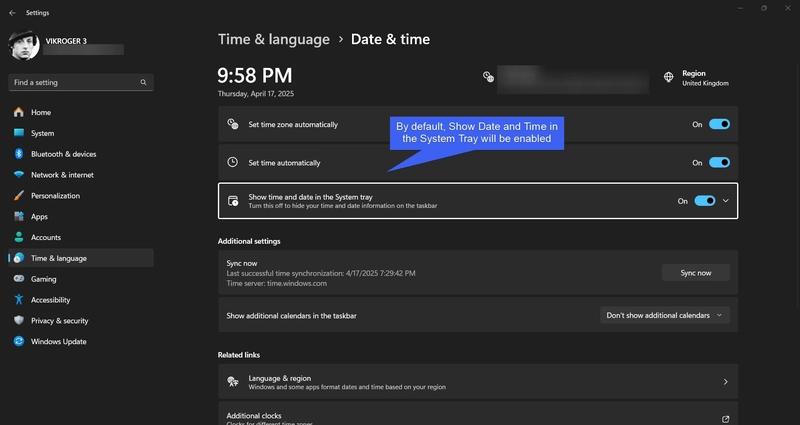Viewport: 800px width, 425px height.
Task: Disable Set time zone automatically toggle
Action: 719,125
